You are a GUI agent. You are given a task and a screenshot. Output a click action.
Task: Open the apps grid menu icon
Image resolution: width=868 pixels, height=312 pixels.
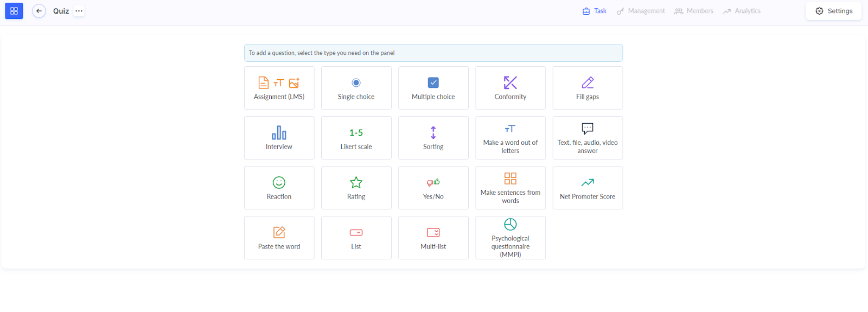[14, 11]
